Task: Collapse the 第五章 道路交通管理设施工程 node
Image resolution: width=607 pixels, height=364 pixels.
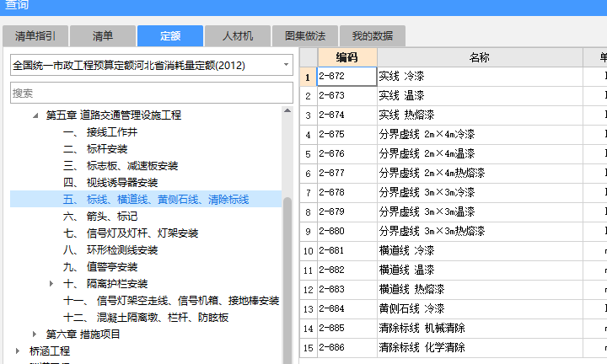Action: [x=35, y=115]
